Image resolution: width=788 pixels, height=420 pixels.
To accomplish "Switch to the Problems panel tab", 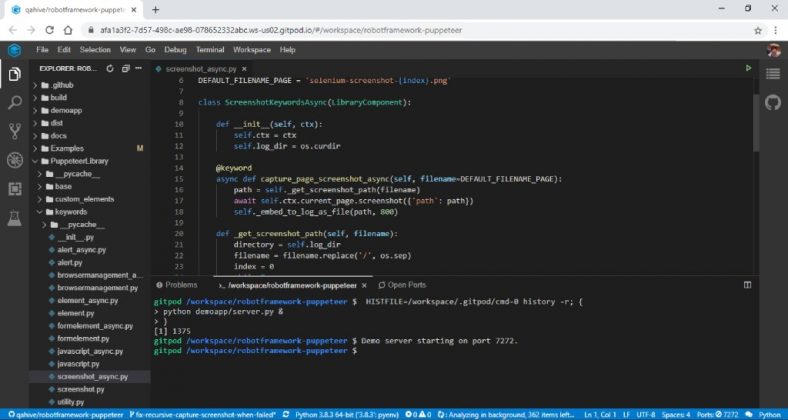I will coord(177,285).
